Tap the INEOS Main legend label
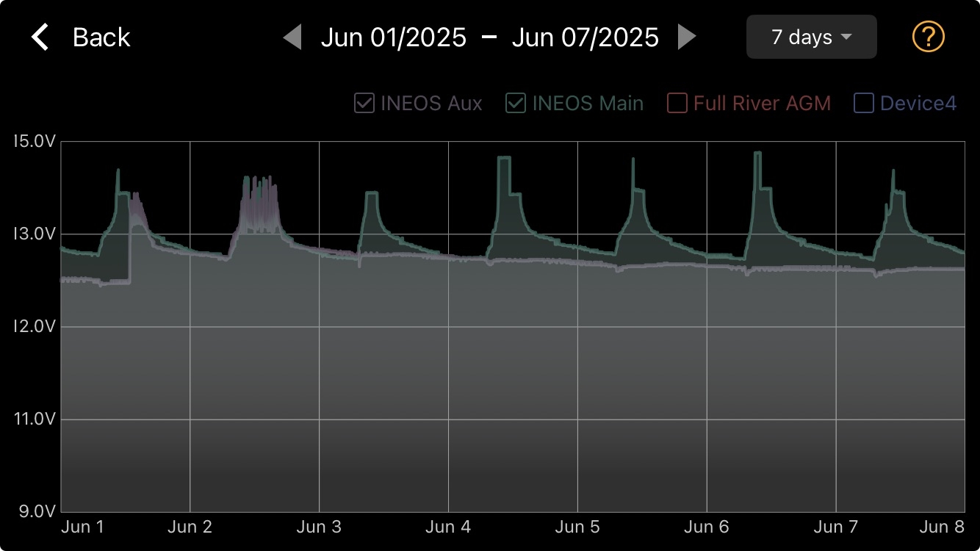The height and width of the screenshot is (551, 980). [588, 104]
